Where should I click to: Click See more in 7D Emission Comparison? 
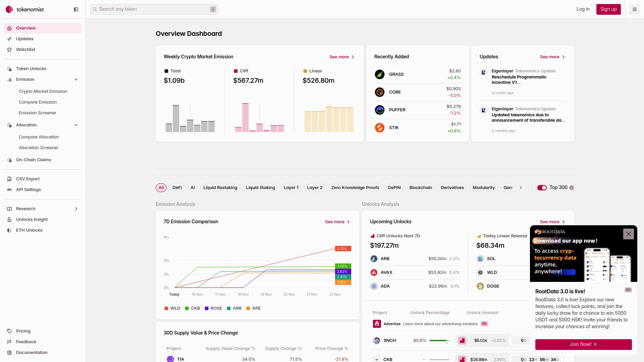(337, 222)
